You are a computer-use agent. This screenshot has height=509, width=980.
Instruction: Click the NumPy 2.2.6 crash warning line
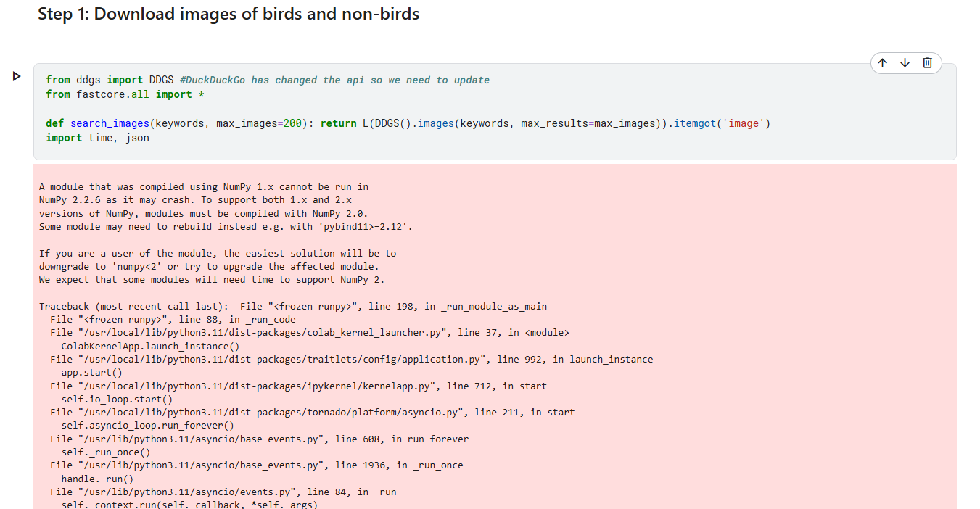pyautogui.click(x=195, y=199)
